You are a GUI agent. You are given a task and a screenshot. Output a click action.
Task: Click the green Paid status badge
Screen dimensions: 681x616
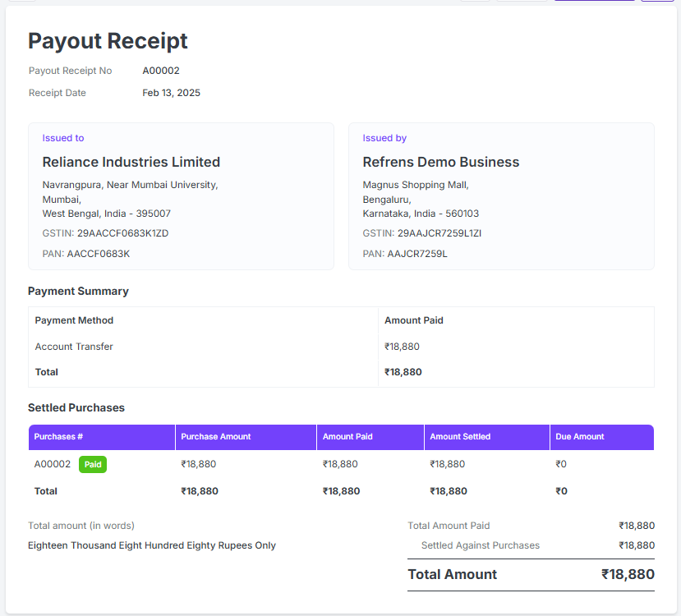93,465
